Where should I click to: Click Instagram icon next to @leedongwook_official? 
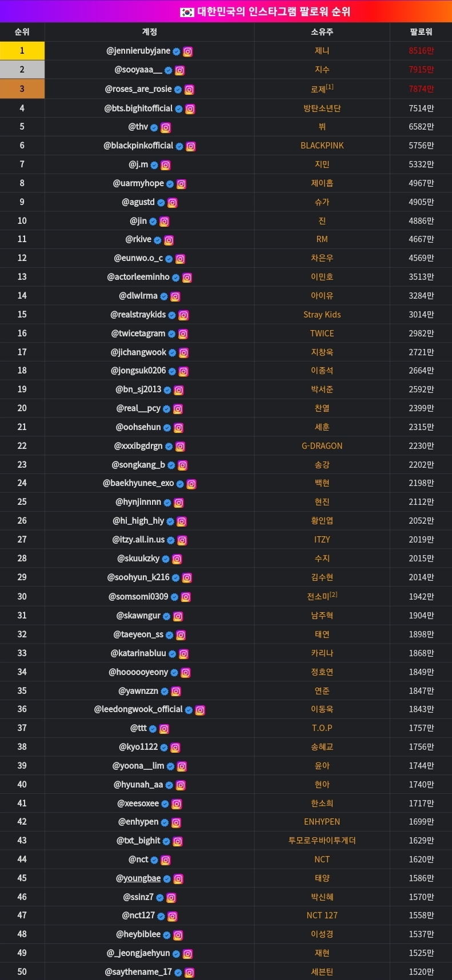[200, 710]
